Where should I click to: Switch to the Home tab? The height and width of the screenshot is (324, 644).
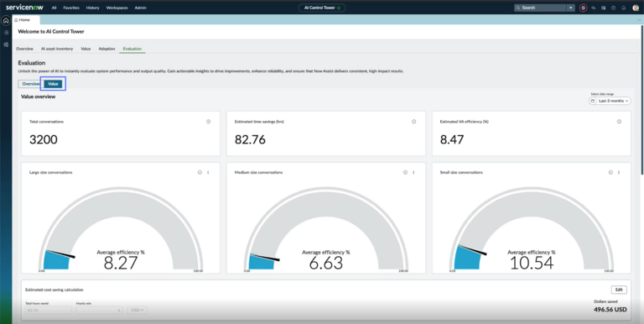25,20
